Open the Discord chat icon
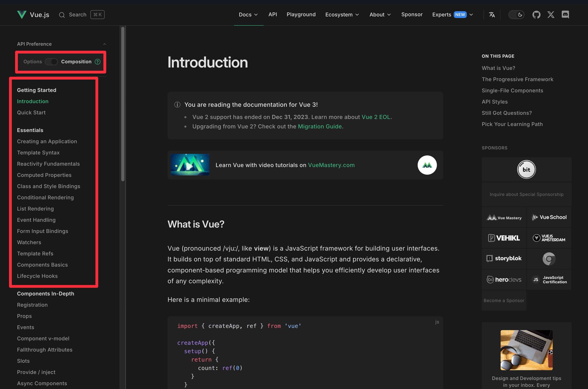 click(565, 15)
